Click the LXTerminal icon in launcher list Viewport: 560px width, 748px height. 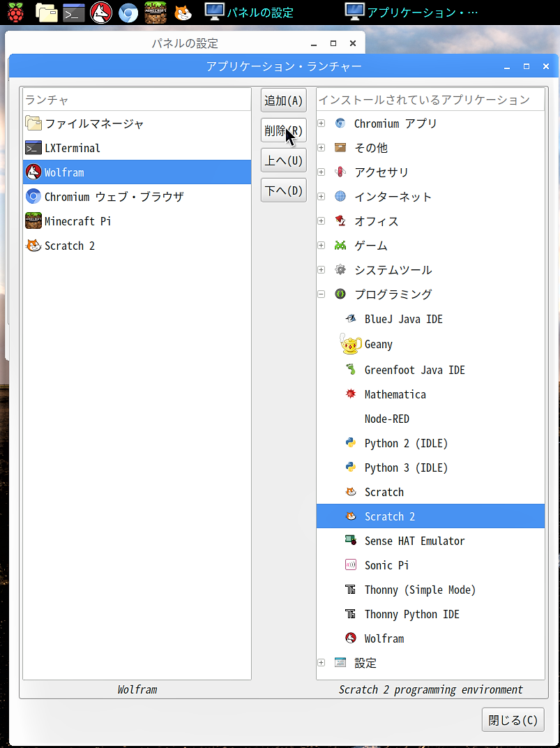(x=33, y=148)
